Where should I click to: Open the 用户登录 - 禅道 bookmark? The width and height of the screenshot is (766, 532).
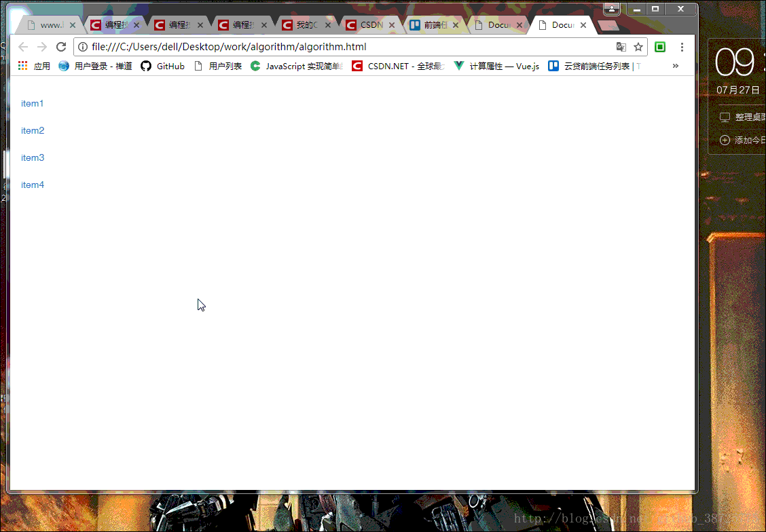[95, 66]
